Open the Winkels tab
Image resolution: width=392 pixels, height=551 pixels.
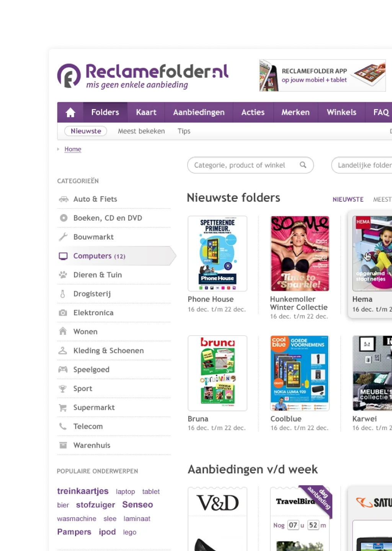[341, 112]
